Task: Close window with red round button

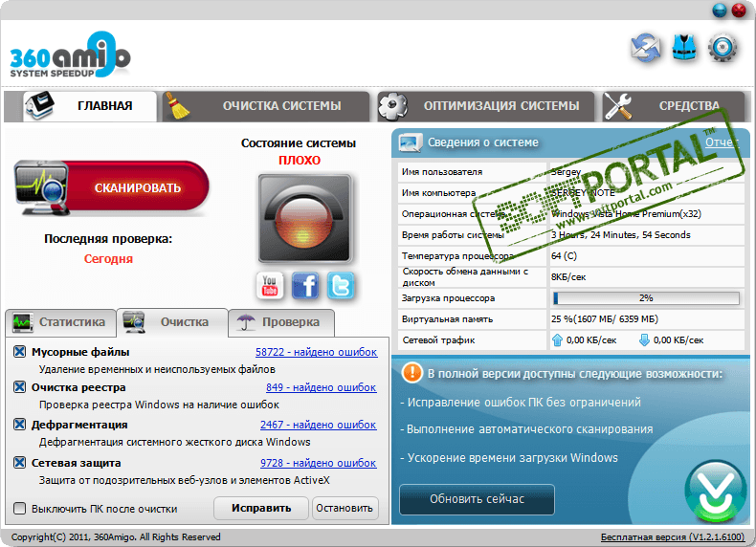Action: point(739,11)
